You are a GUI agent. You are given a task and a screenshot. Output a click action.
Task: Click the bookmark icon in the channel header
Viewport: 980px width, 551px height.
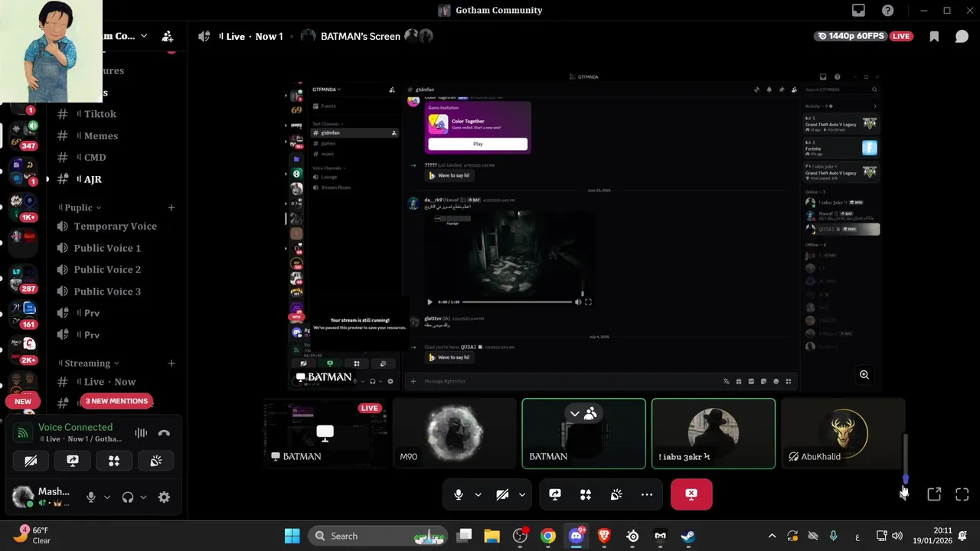click(x=934, y=36)
